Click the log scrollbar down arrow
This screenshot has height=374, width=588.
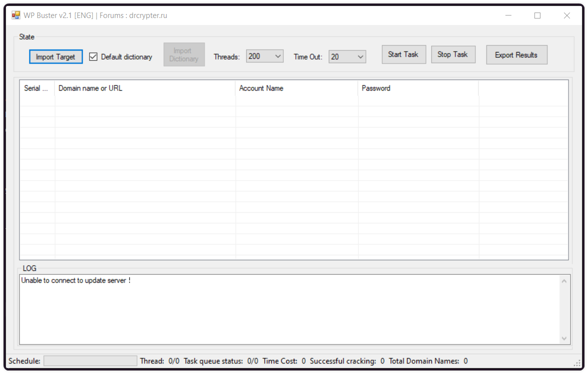(x=564, y=338)
